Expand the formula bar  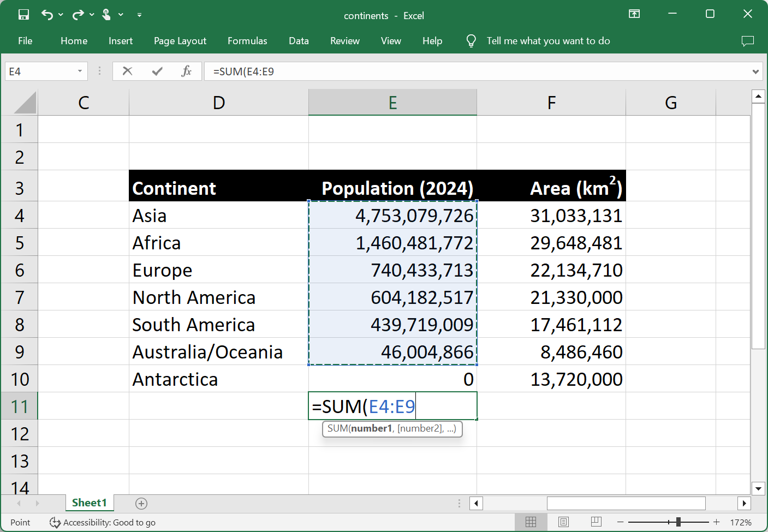(x=755, y=71)
